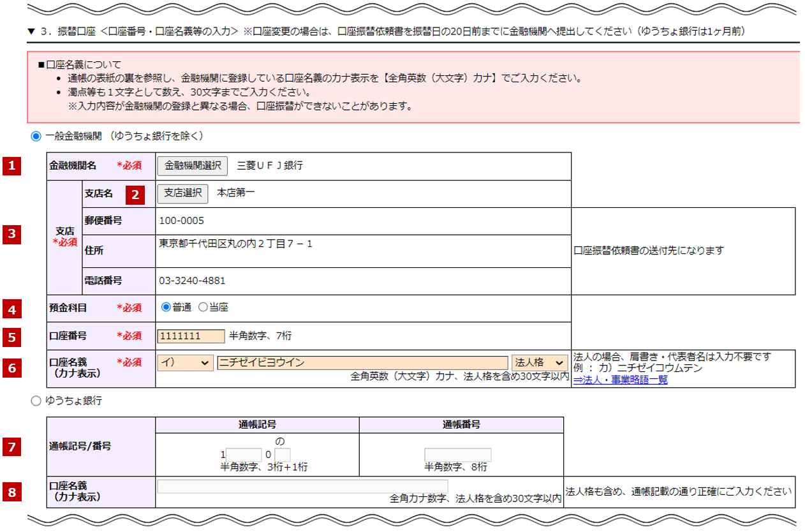The image size is (805, 532).
Task: Click red number marker 6
Action: tap(11, 367)
